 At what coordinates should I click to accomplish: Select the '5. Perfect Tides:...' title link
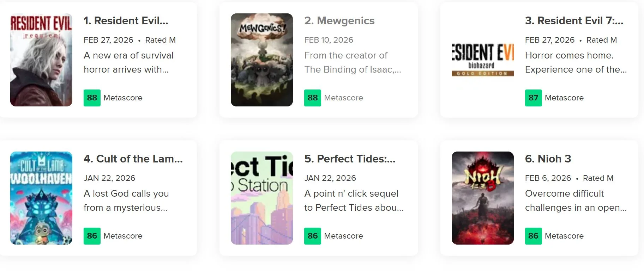tap(350, 159)
